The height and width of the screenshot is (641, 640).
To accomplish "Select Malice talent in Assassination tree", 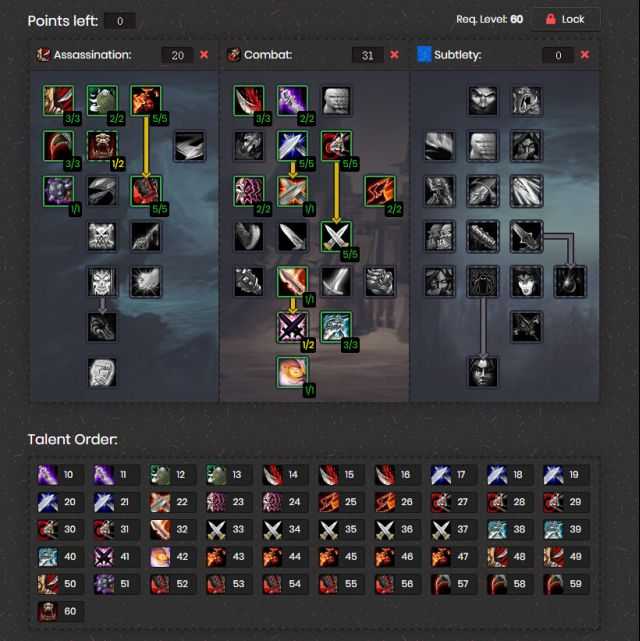I will pyautogui.click(x=146, y=101).
